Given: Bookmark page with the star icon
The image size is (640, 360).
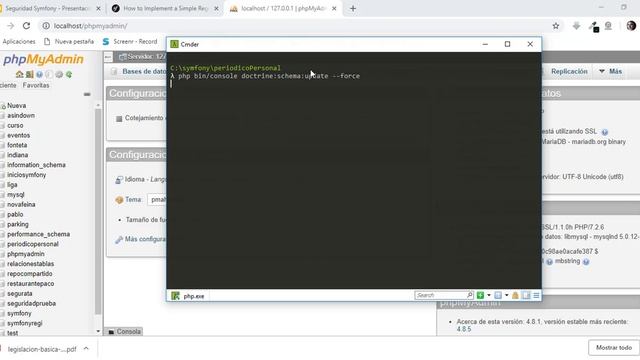Looking at the screenshot, I should 556,26.
